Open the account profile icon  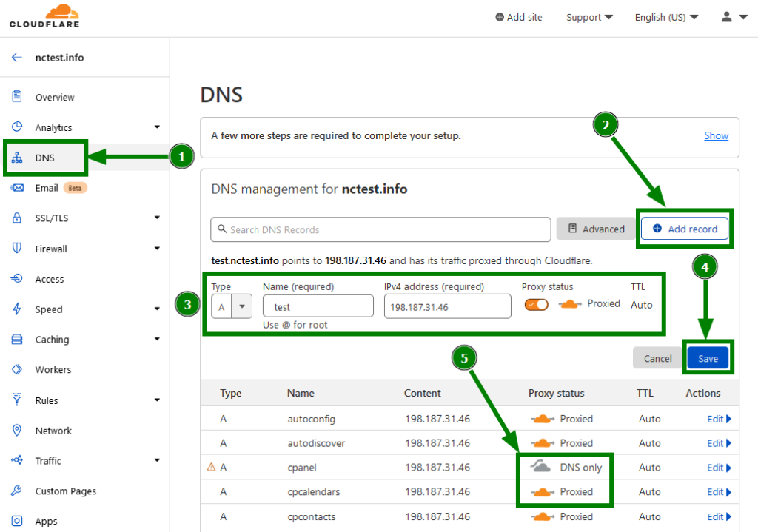pos(726,17)
